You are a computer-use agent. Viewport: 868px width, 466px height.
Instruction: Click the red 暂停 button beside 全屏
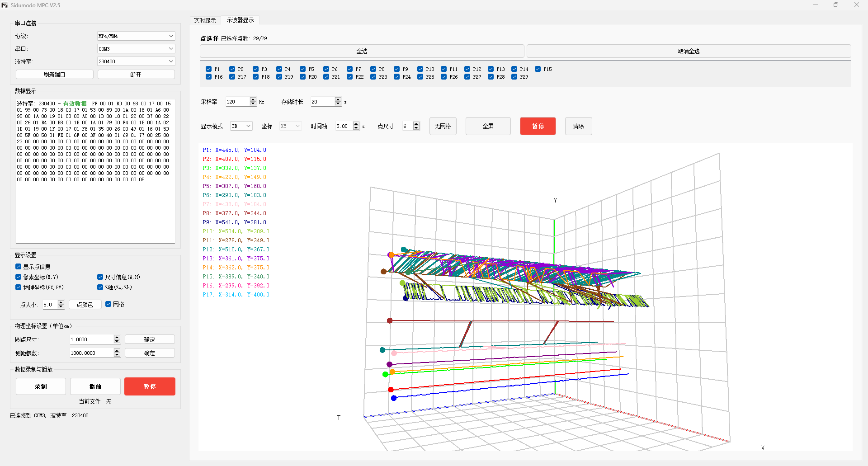pyautogui.click(x=538, y=126)
